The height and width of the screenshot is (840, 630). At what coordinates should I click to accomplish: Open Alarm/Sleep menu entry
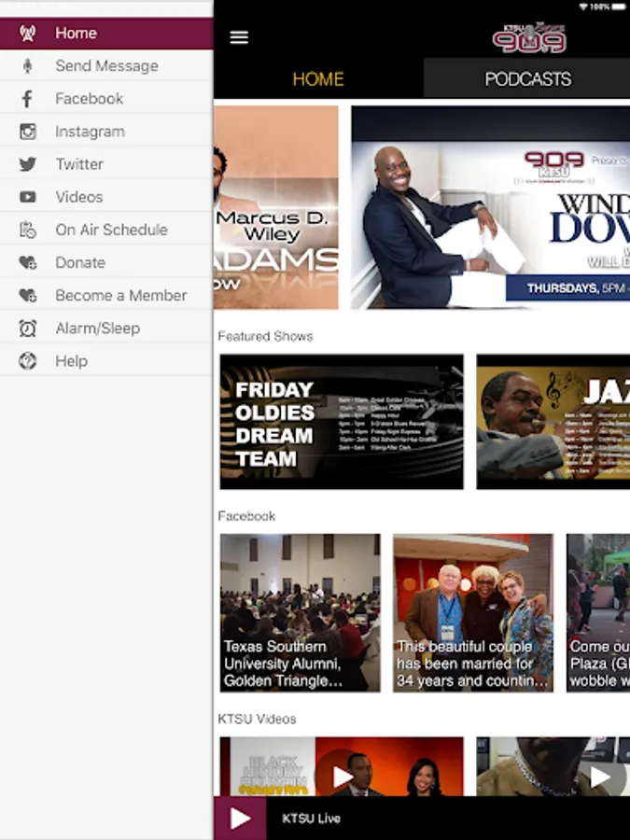click(106, 328)
